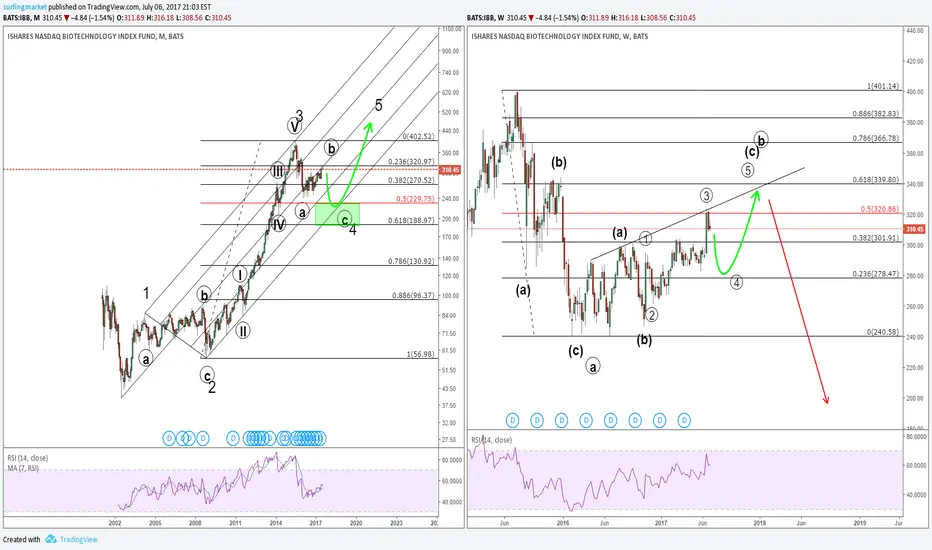This screenshot has width=932, height=550.
Task: Click the BATS:IBB, W symbol header
Action: [486, 18]
